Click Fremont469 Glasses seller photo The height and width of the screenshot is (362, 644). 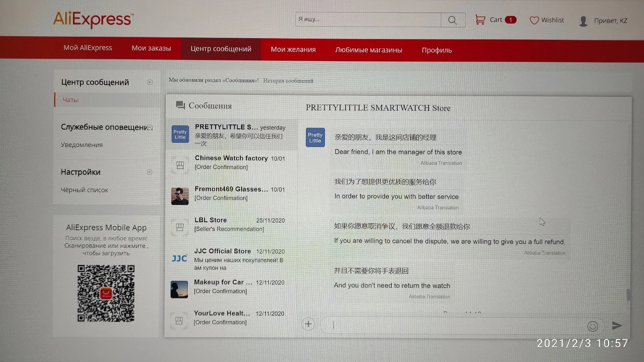point(180,196)
